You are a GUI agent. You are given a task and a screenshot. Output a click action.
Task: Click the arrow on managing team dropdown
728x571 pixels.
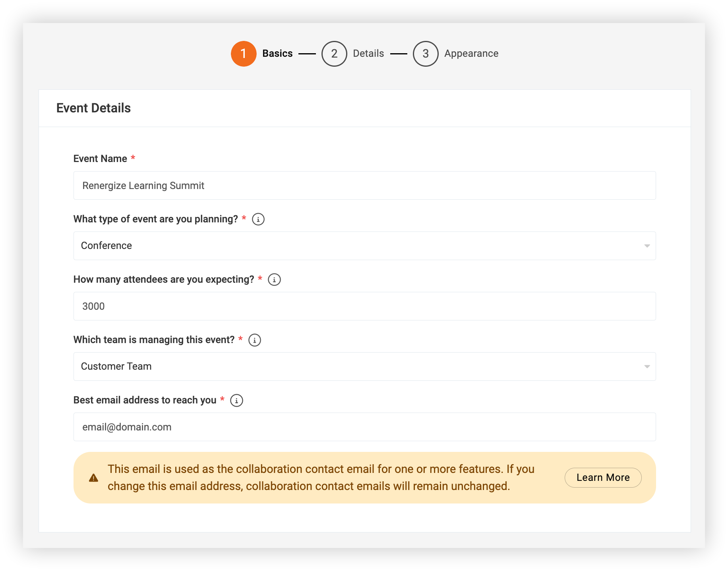coord(647,367)
